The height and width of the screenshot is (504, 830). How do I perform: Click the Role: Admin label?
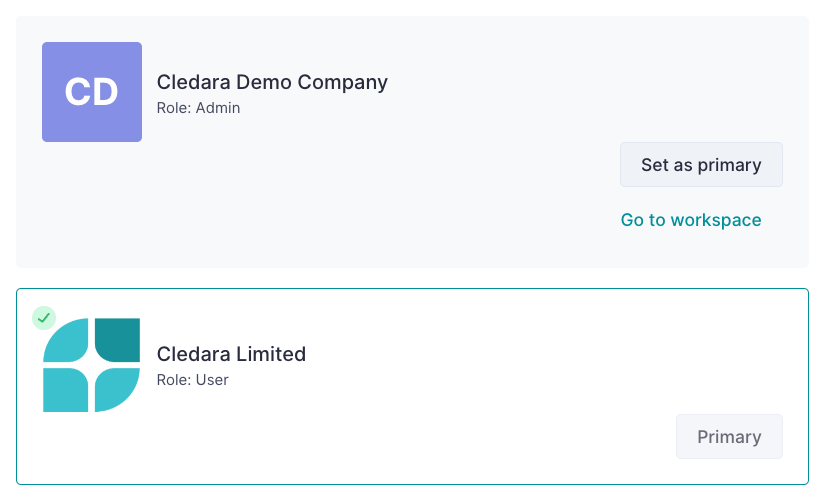point(199,108)
